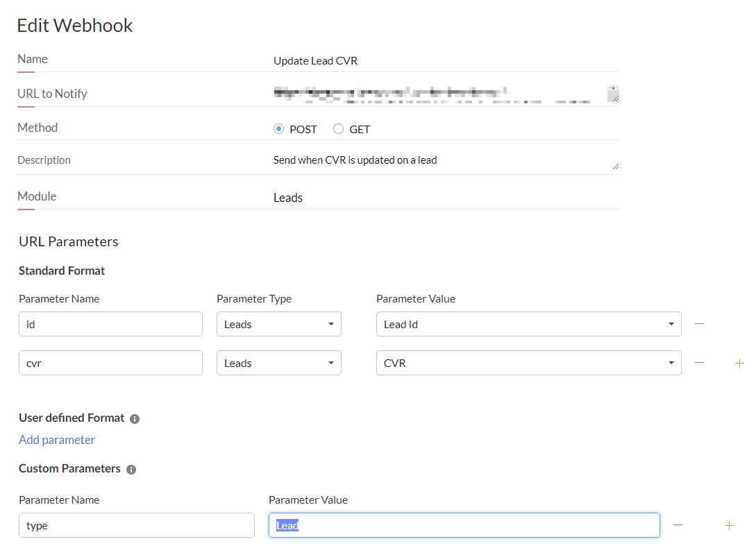This screenshot has height=555, width=756.
Task: Add another custom parameter using the plus icon
Action: point(729,525)
